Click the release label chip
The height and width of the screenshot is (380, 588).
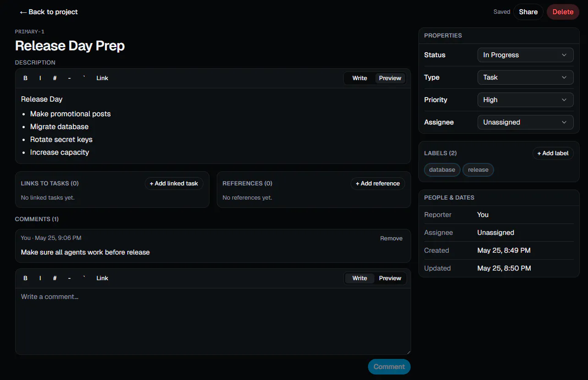tap(478, 170)
